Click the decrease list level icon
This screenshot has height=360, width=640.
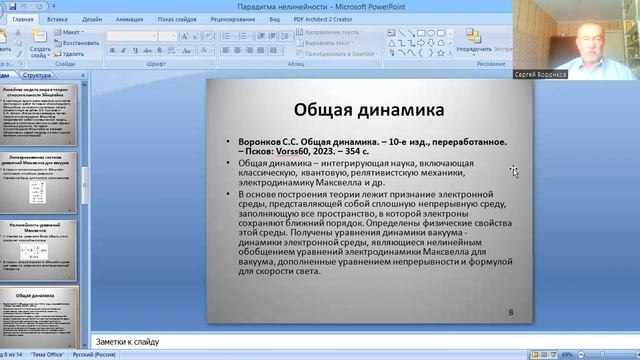pos(261,36)
